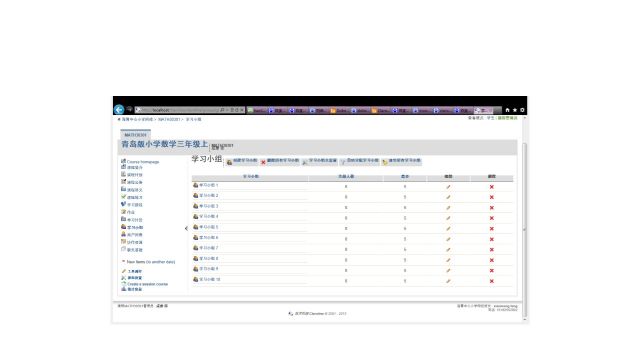Expand the New Items list entry
640x360 pixels.
pyautogui.click(x=149, y=262)
